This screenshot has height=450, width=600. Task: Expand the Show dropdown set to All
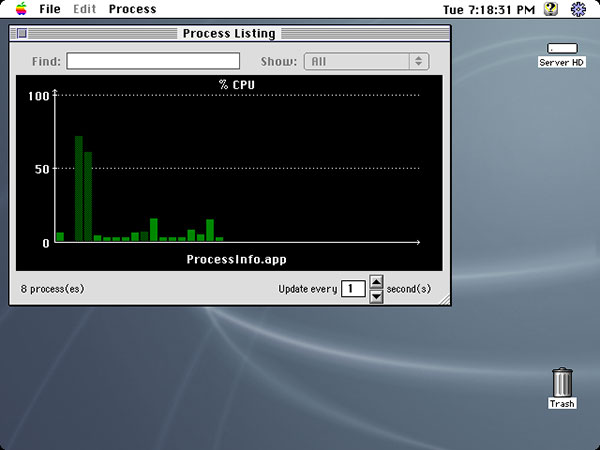click(x=366, y=61)
